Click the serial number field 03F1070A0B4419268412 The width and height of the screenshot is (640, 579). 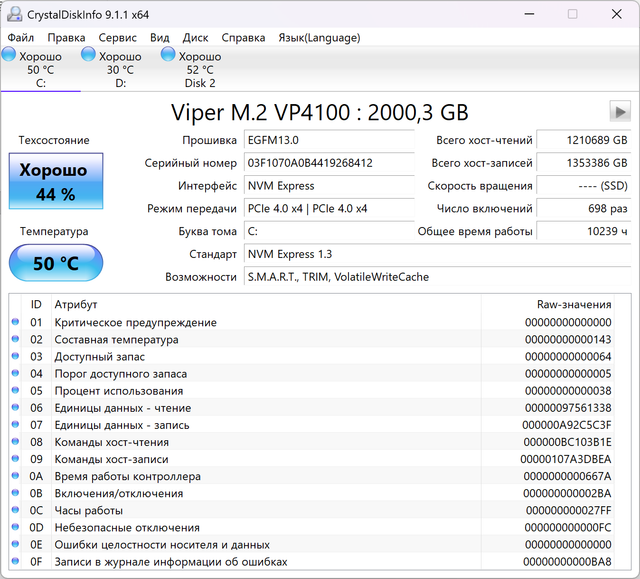[329, 163]
